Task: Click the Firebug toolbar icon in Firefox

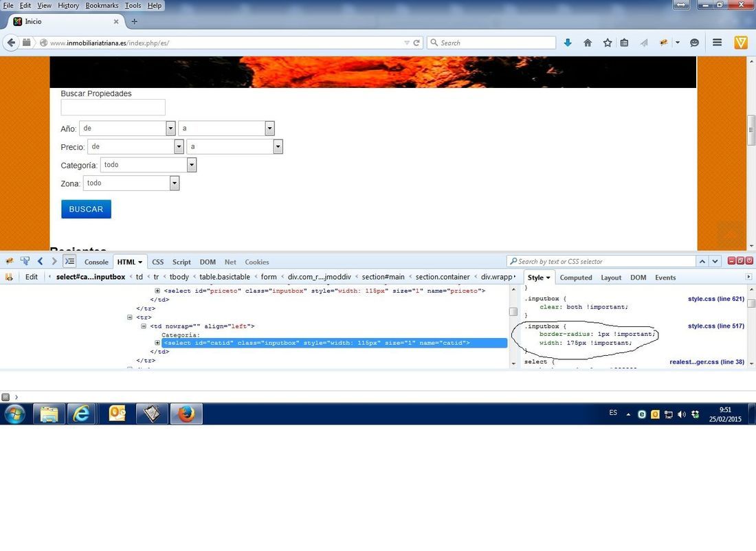Action: pyautogui.click(x=664, y=43)
